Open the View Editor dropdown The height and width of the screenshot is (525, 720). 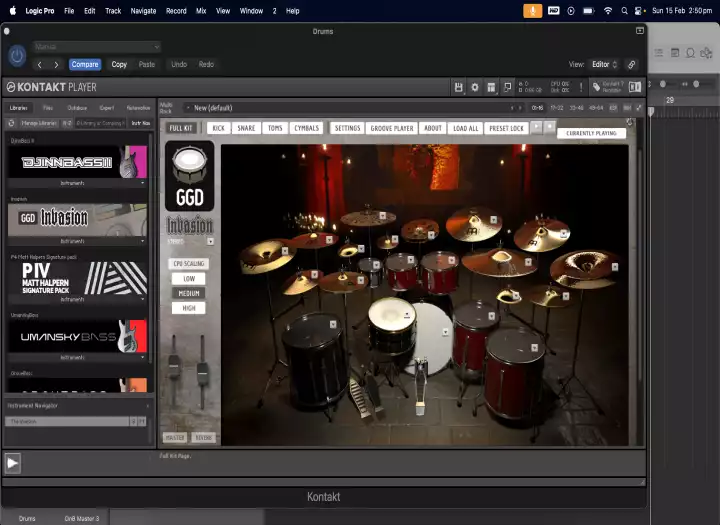click(x=604, y=64)
